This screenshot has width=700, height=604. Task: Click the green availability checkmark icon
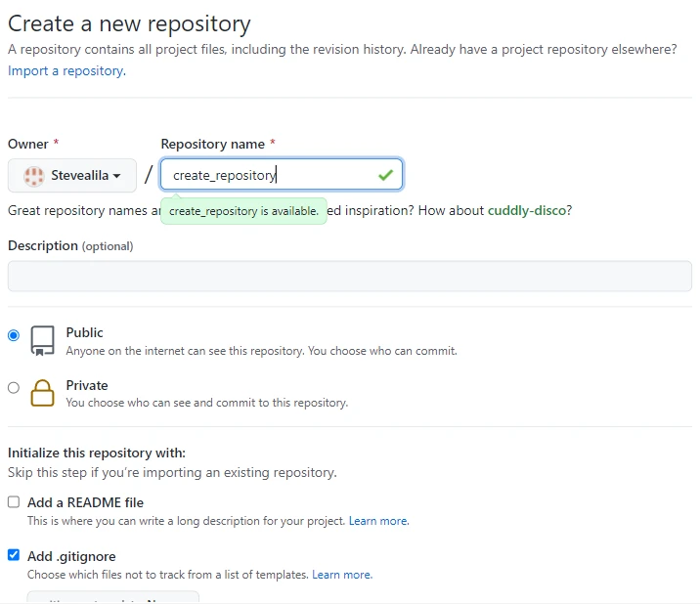(385, 175)
